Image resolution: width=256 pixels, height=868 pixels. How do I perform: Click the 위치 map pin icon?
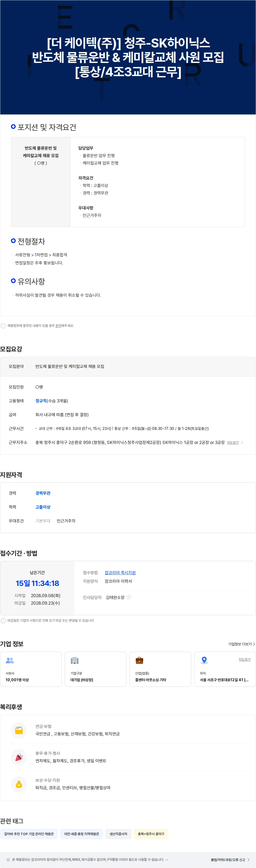tap(204, 660)
